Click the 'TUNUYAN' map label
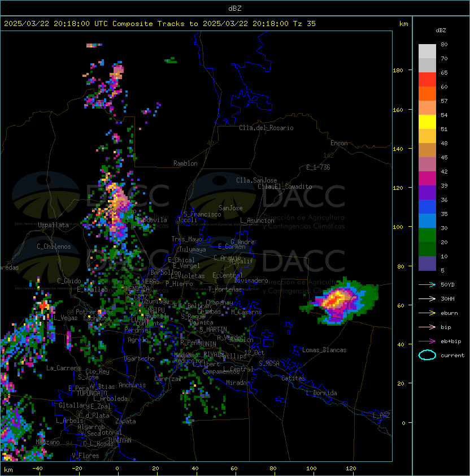This screenshot has height=476, width=470. tap(120, 440)
